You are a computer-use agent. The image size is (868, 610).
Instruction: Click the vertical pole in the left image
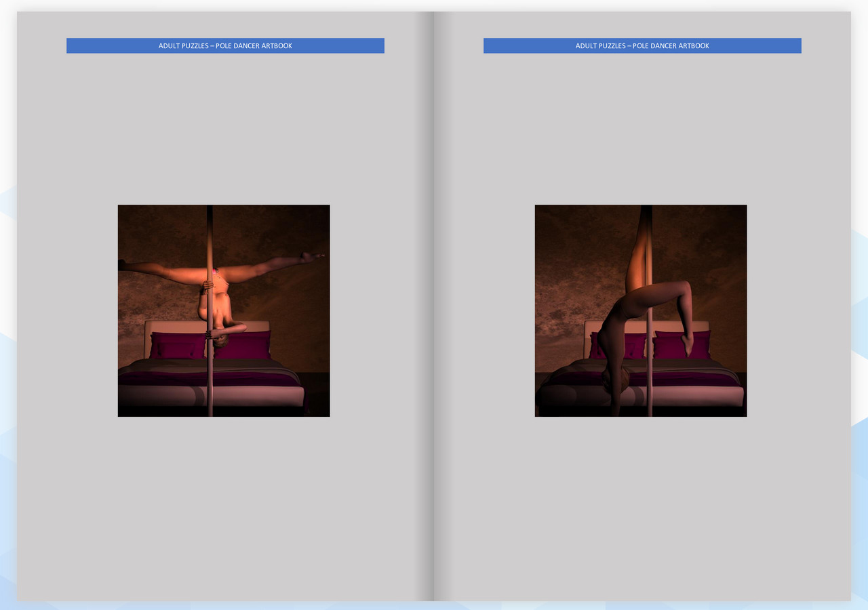pos(210,386)
